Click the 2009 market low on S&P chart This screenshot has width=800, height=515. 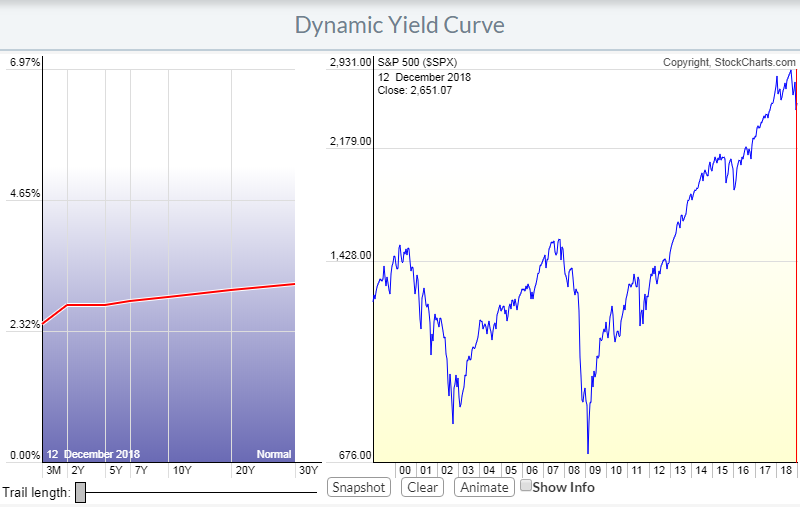pyautogui.click(x=588, y=452)
